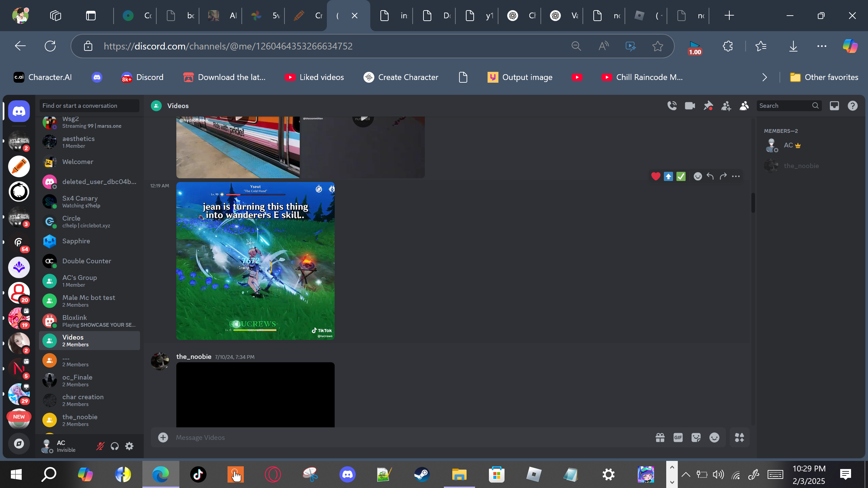
Task: Open the Genshin TikTok video thumbnail
Action: tap(255, 261)
